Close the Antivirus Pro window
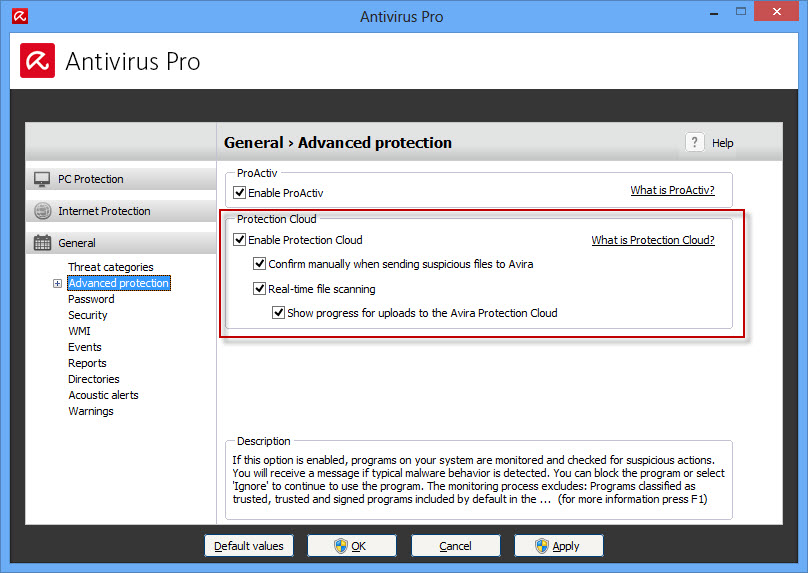The image size is (808, 573). coord(777,11)
